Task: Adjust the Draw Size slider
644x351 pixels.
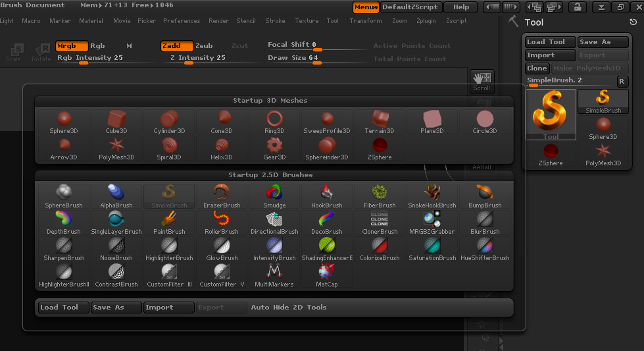Action: click(316, 59)
